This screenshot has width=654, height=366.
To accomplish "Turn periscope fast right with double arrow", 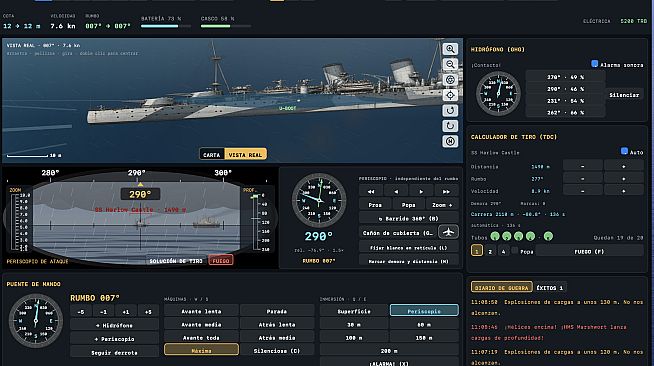I will point(446,191).
